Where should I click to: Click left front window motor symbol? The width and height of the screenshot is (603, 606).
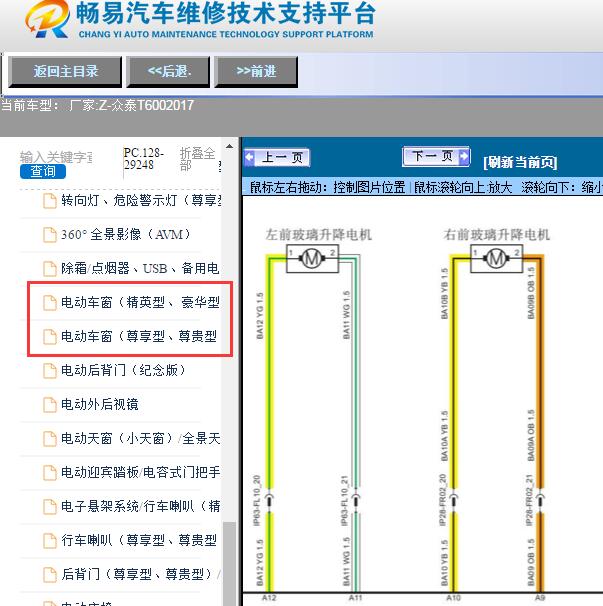pos(312,259)
